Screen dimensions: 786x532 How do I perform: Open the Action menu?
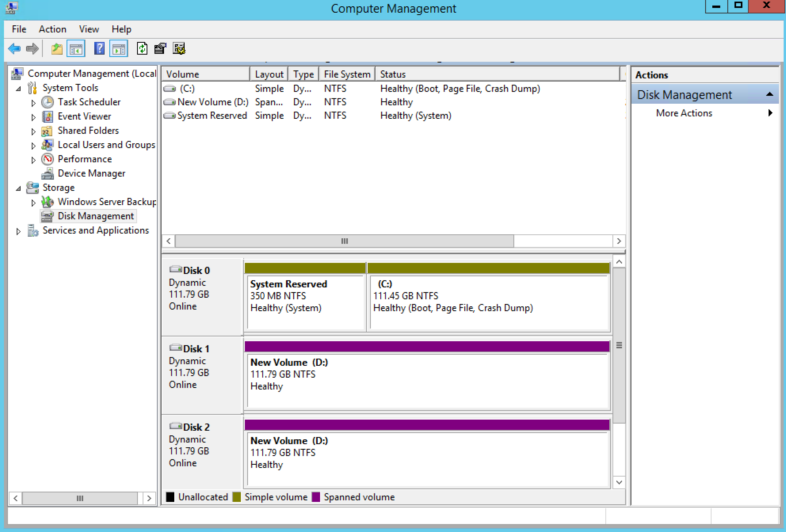[52, 29]
